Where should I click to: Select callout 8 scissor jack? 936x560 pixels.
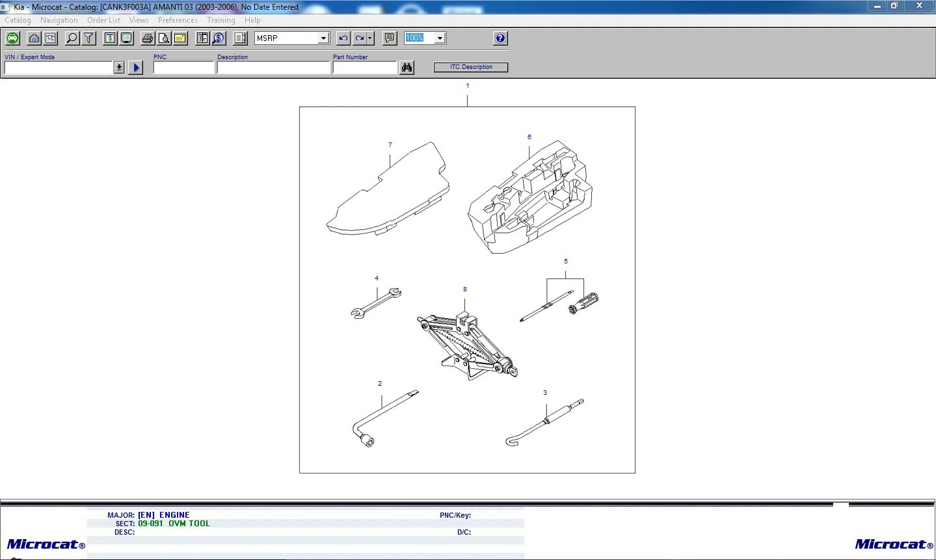click(x=465, y=289)
